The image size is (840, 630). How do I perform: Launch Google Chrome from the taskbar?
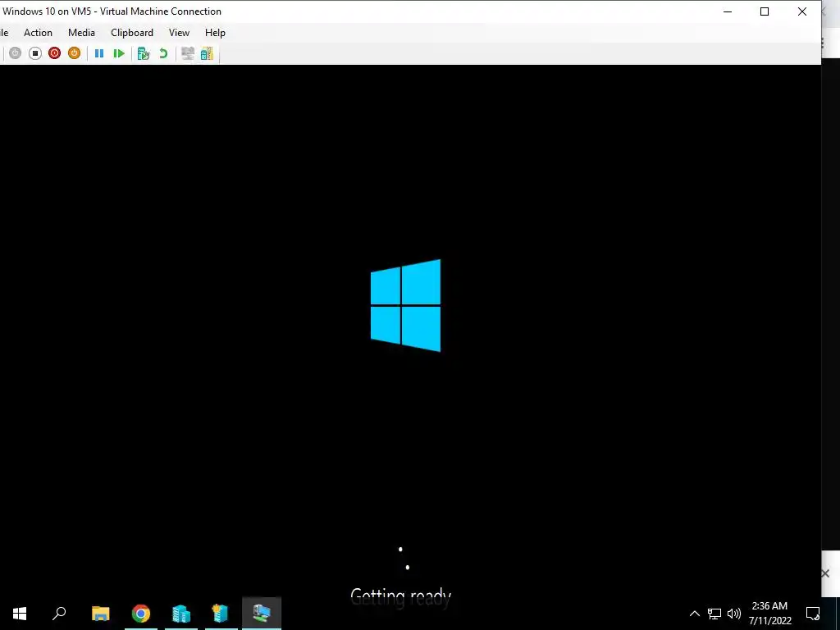[x=141, y=613]
